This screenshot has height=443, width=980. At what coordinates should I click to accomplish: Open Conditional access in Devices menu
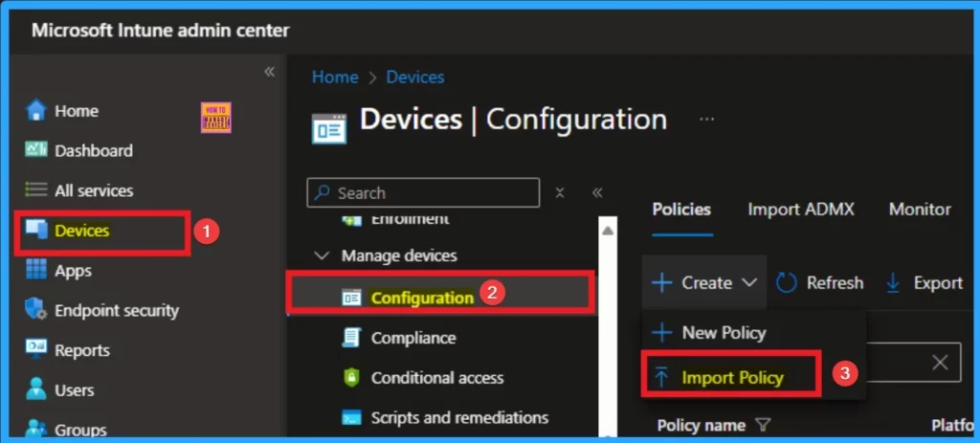[437, 378]
